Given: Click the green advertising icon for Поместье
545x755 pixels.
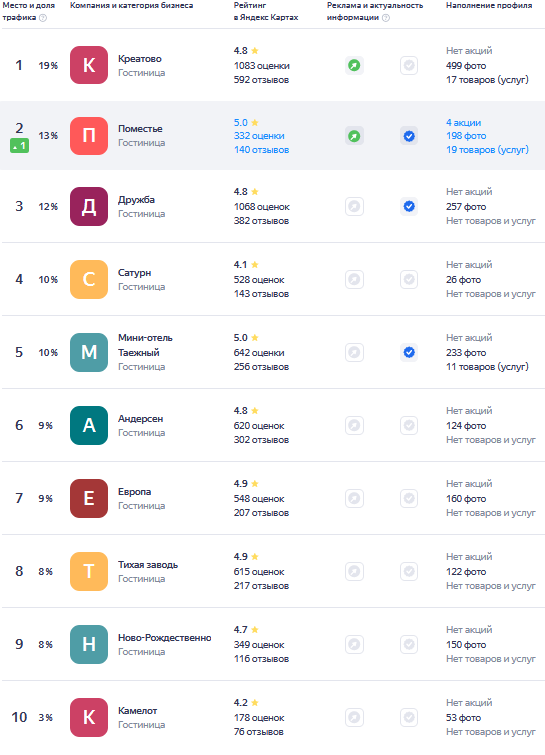Looking at the screenshot, I should (x=354, y=136).
